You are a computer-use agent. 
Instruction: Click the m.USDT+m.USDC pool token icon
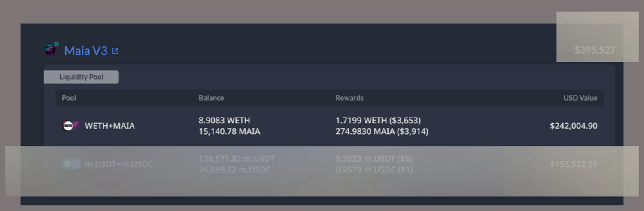pos(71,164)
